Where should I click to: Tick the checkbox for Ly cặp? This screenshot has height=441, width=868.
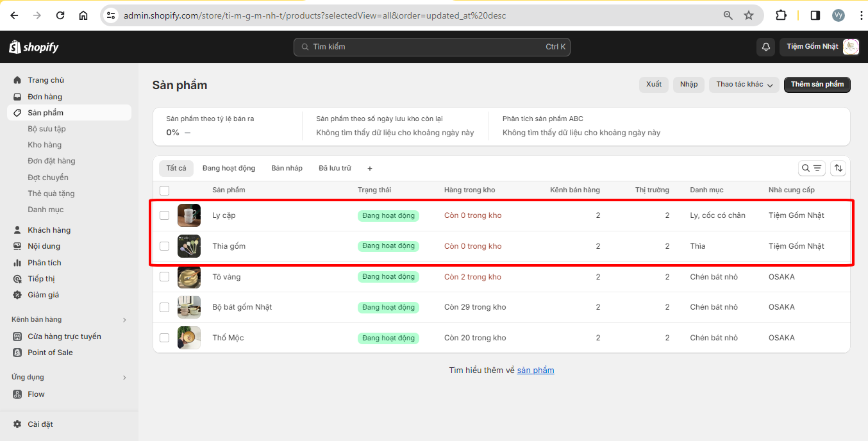165,215
